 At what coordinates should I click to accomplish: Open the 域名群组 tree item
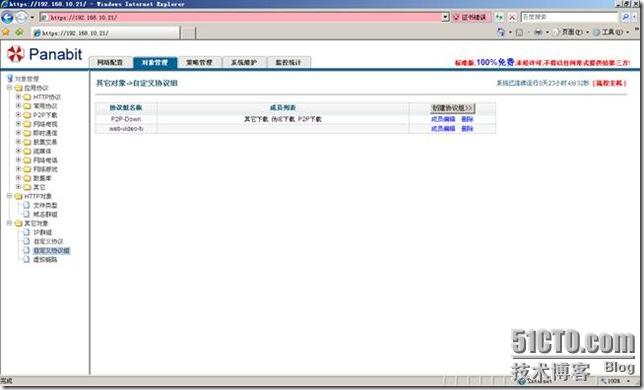45,214
